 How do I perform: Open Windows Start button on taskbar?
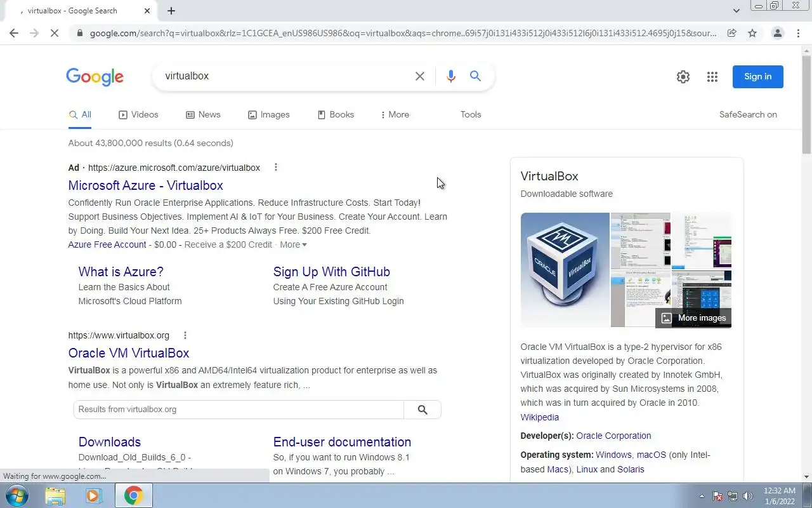click(16, 495)
